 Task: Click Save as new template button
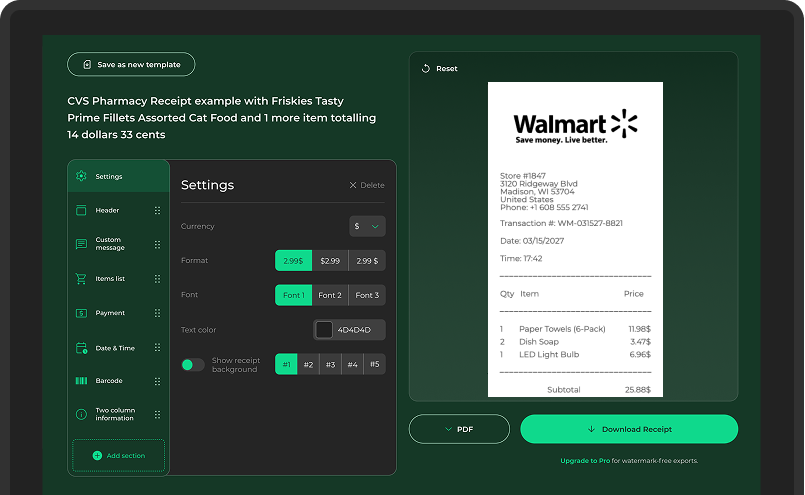click(x=131, y=65)
